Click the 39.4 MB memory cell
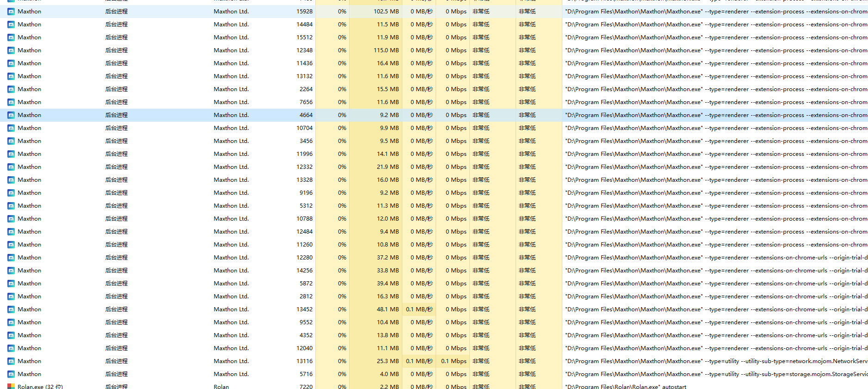The width and height of the screenshot is (868, 389). pos(388,284)
